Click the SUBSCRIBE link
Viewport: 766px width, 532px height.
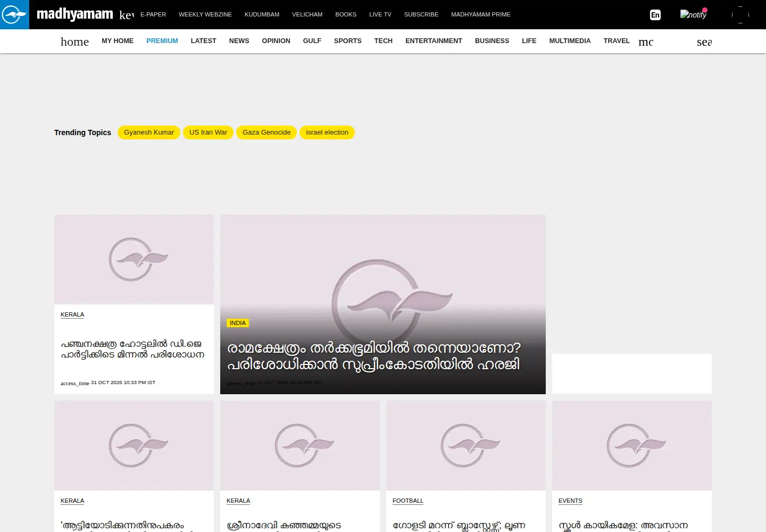[x=421, y=14]
